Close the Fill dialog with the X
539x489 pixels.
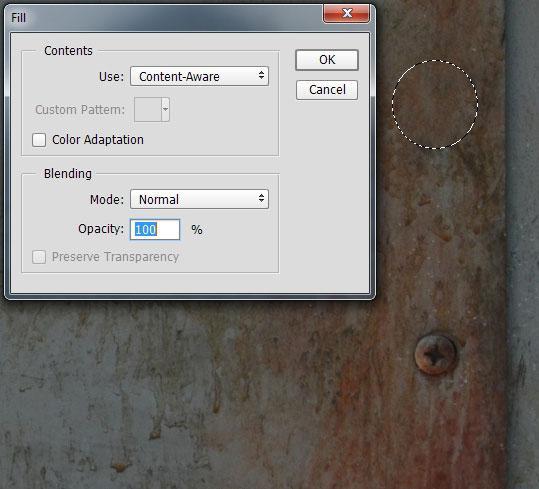346,13
